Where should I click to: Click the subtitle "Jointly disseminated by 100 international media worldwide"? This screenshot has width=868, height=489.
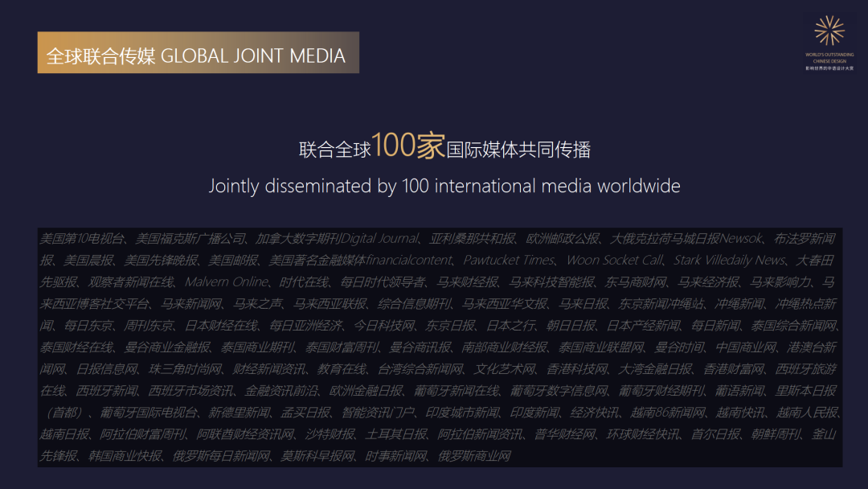click(x=444, y=186)
